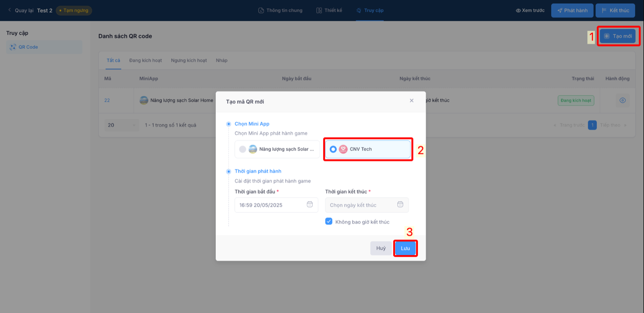Filter by Ngưng kích hoạt tab
Screen dimensions: 644x313
[x=189, y=60]
